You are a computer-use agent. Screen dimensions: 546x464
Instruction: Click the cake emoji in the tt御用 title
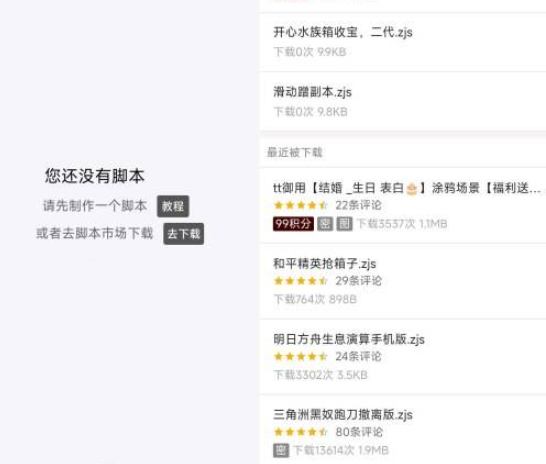412,189
